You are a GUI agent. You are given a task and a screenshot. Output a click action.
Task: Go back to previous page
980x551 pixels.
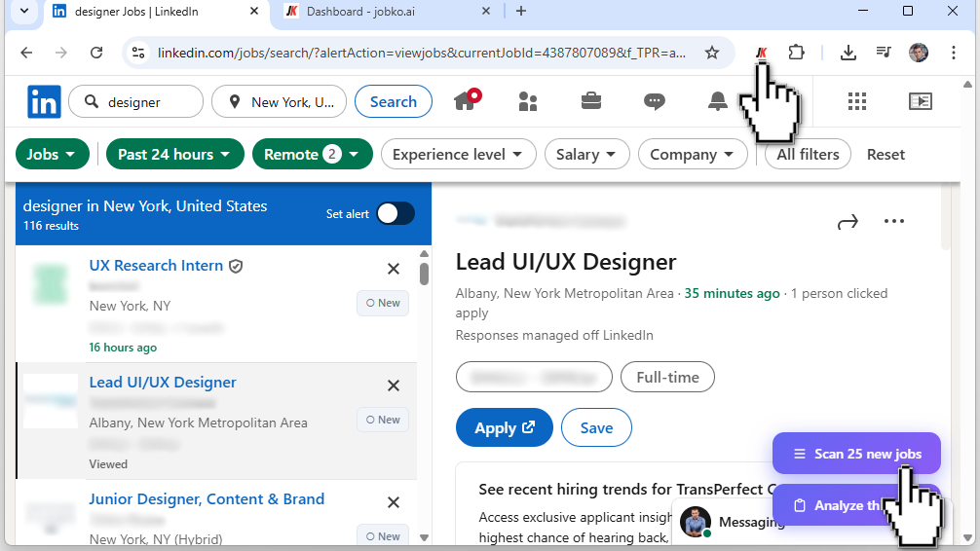click(26, 53)
